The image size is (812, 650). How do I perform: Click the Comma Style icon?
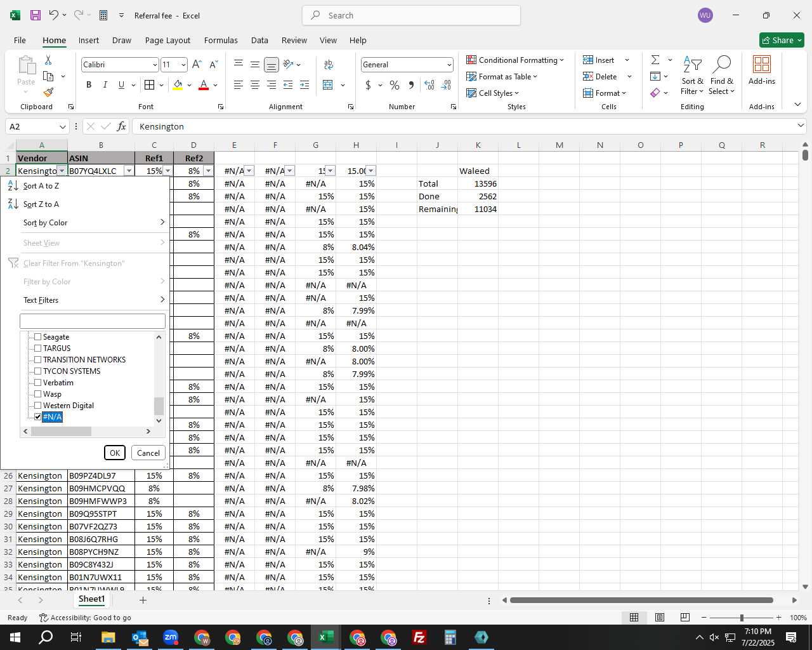[x=411, y=85]
